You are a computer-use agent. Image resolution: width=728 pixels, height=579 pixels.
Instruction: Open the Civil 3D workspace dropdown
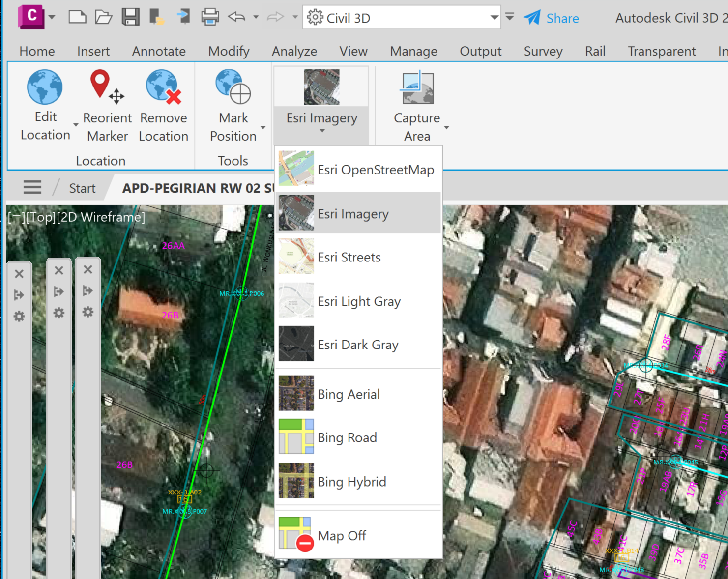pos(494,18)
